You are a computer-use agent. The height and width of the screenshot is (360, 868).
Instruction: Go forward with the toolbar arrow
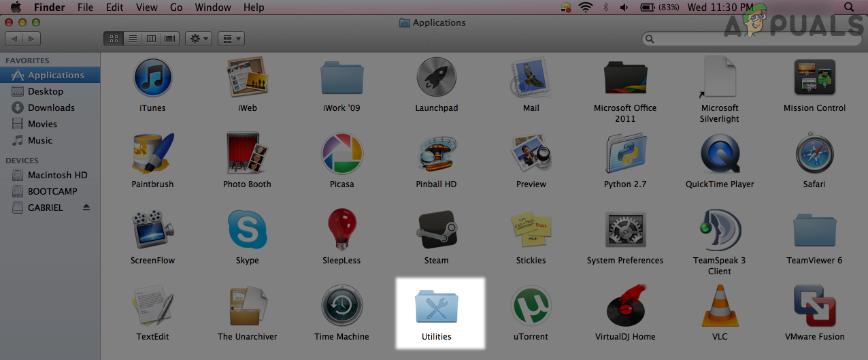tap(32, 39)
